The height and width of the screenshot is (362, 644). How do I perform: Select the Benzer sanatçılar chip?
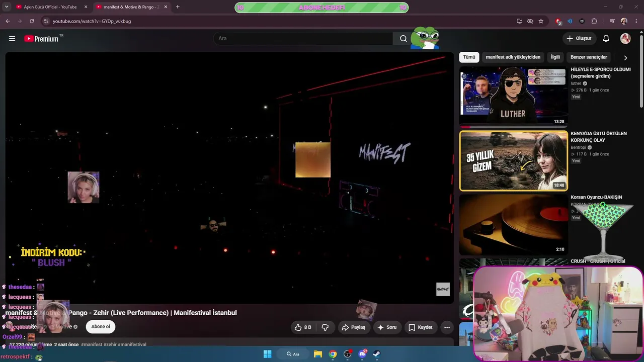[589, 57]
